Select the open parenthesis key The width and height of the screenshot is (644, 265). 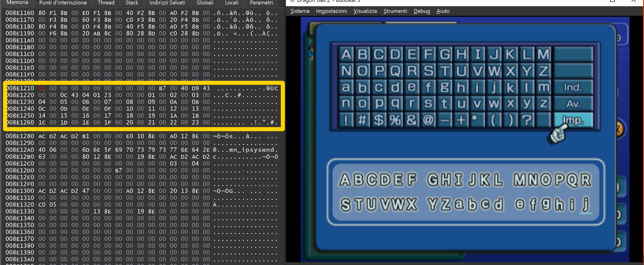(x=494, y=120)
